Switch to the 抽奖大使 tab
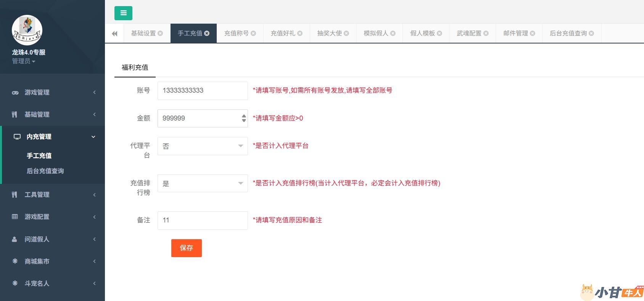This screenshot has height=301, width=644. click(329, 34)
